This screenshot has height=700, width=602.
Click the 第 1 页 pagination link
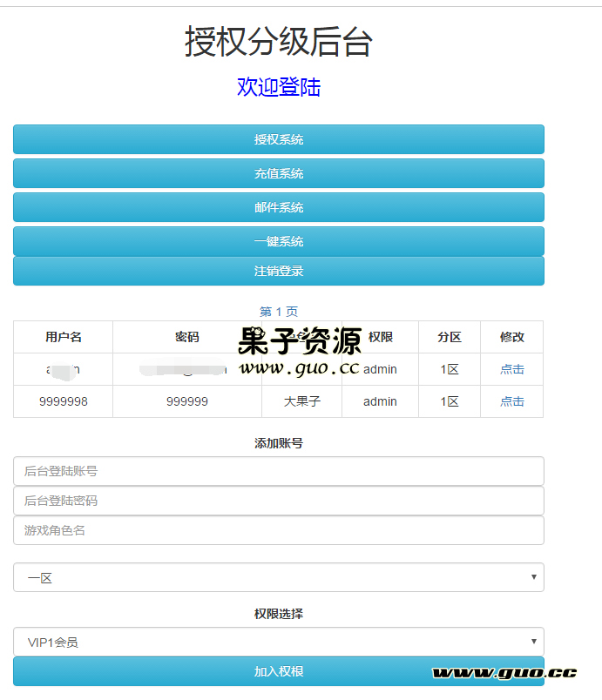[x=279, y=311]
